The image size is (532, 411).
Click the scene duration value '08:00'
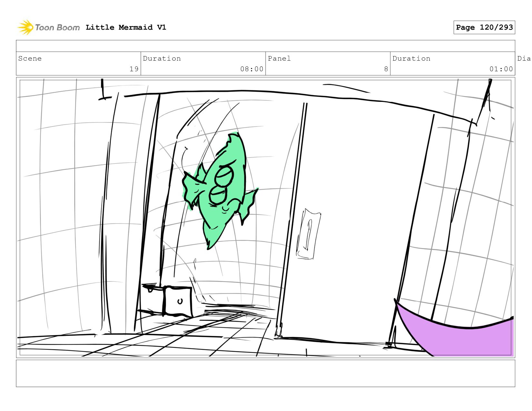[251, 69]
